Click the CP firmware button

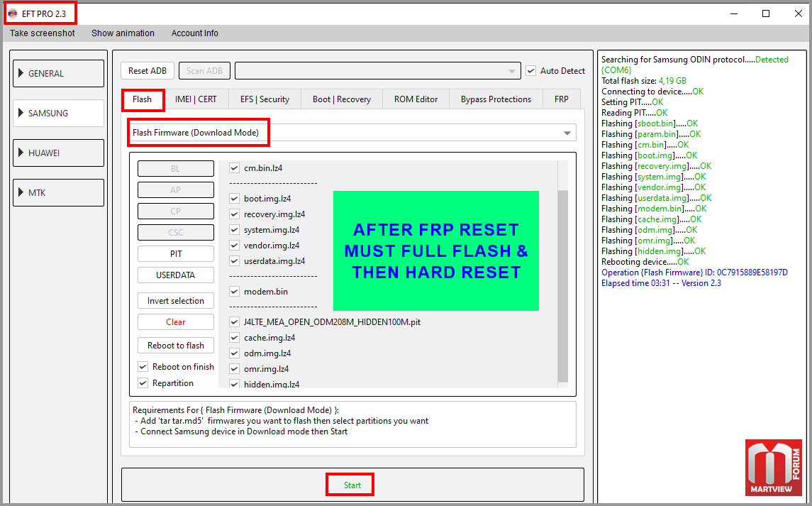176,211
